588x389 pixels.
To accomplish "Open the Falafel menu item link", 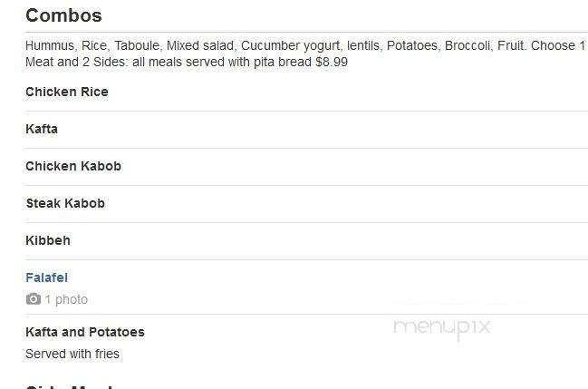I will click(x=46, y=277).
